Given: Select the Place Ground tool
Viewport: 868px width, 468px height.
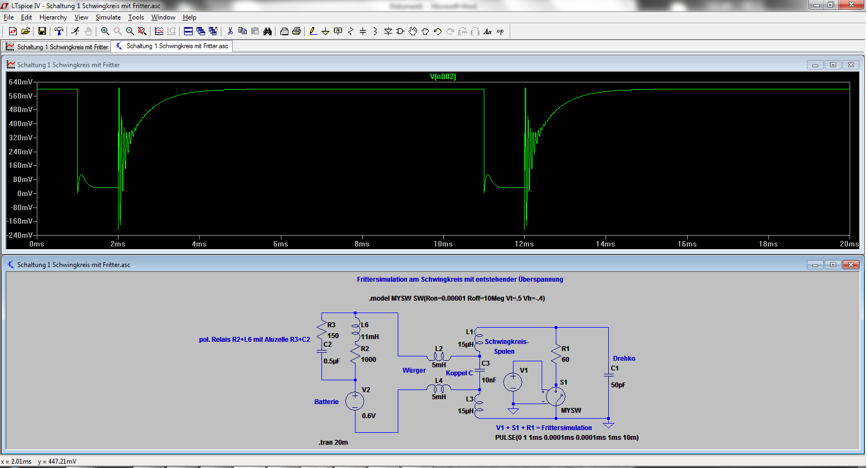Looking at the screenshot, I should click(325, 31).
